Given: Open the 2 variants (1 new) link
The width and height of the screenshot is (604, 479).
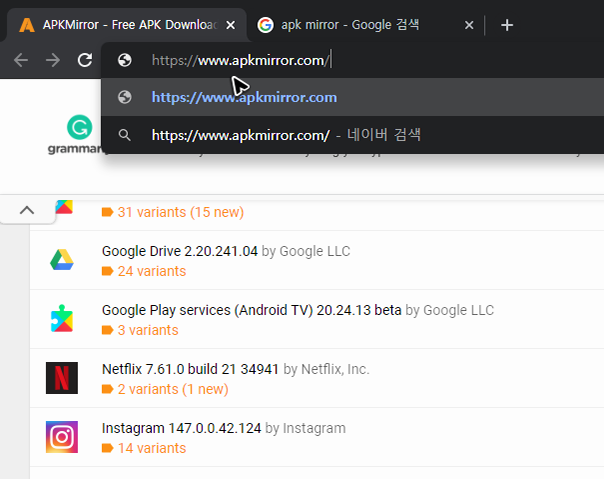Looking at the screenshot, I should (x=173, y=389).
